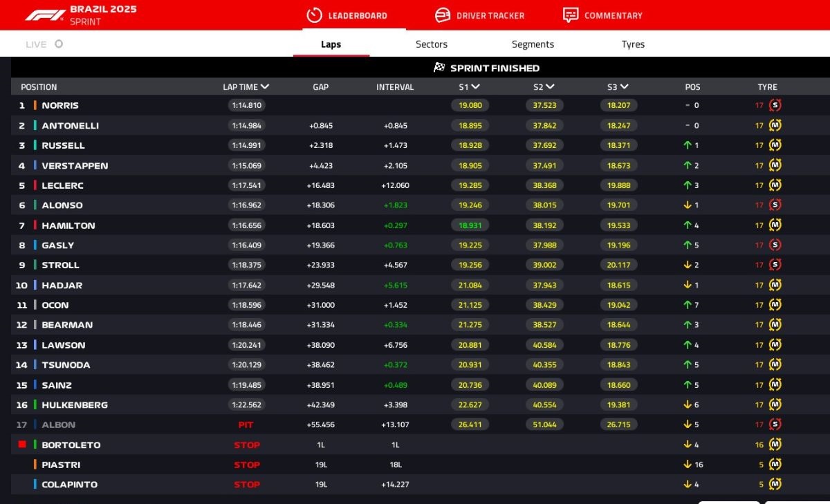Viewport: 830px width, 504px height.
Task: Click Leclerc's red team color bar
Action: click(x=35, y=185)
